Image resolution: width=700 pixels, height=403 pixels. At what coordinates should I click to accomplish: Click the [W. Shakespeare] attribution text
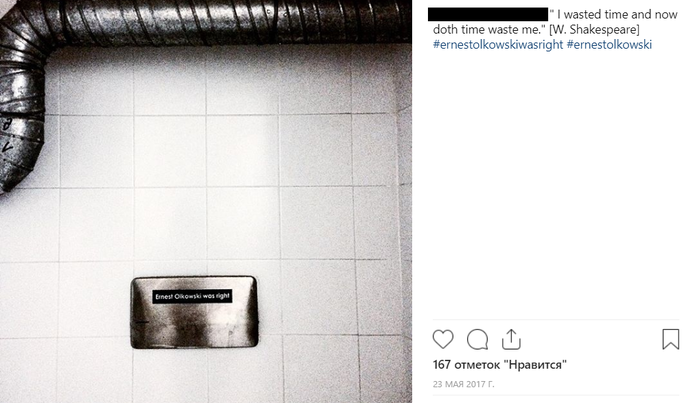pos(594,29)
